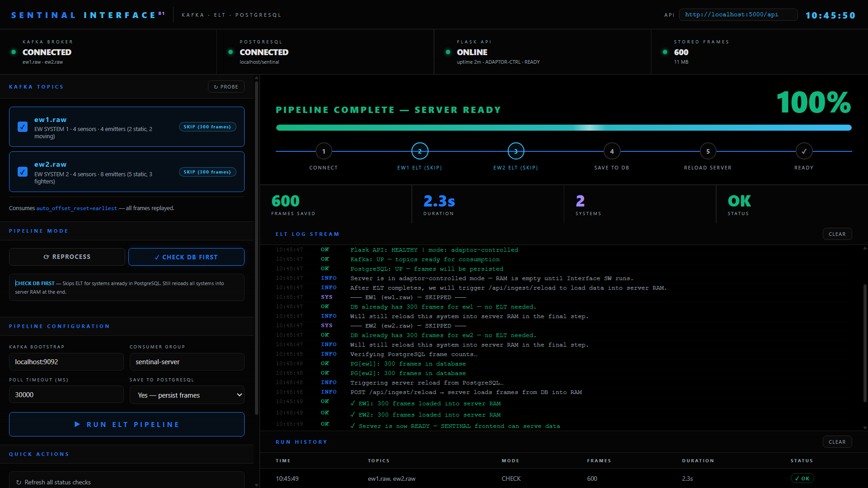Screen dimensions: 868x488
Task: Clear the ELT log stream
Action: 837,234
